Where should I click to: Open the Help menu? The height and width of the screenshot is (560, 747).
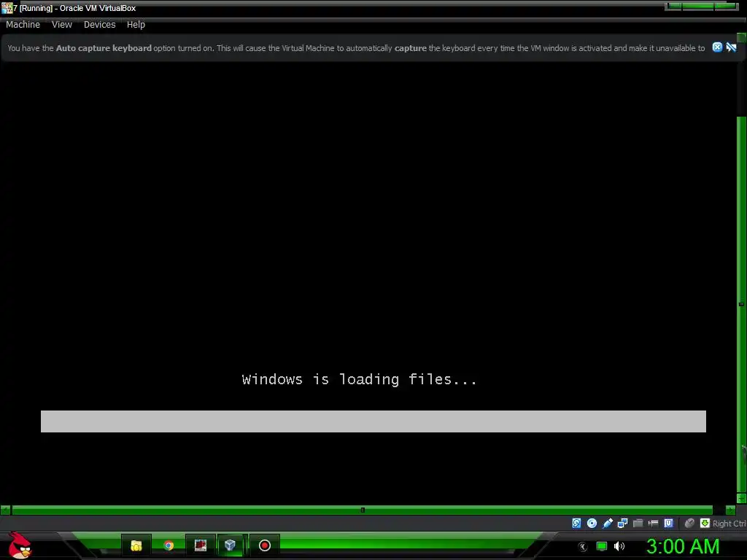click(x=136, y=25)
